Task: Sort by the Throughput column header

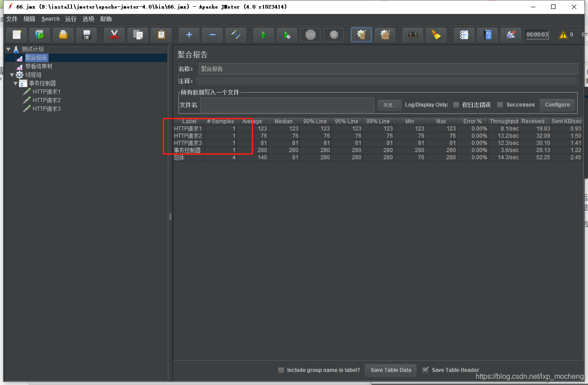Action: [504, 121]
